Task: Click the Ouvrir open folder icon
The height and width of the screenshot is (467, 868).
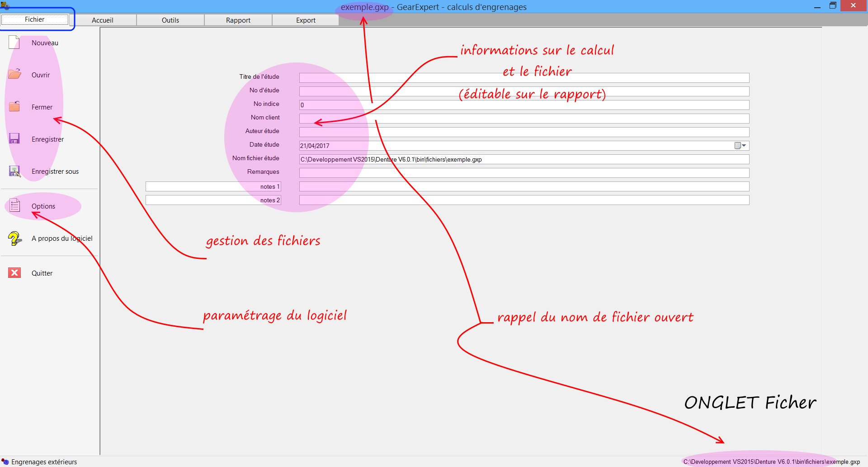Action: pos(14,74)
